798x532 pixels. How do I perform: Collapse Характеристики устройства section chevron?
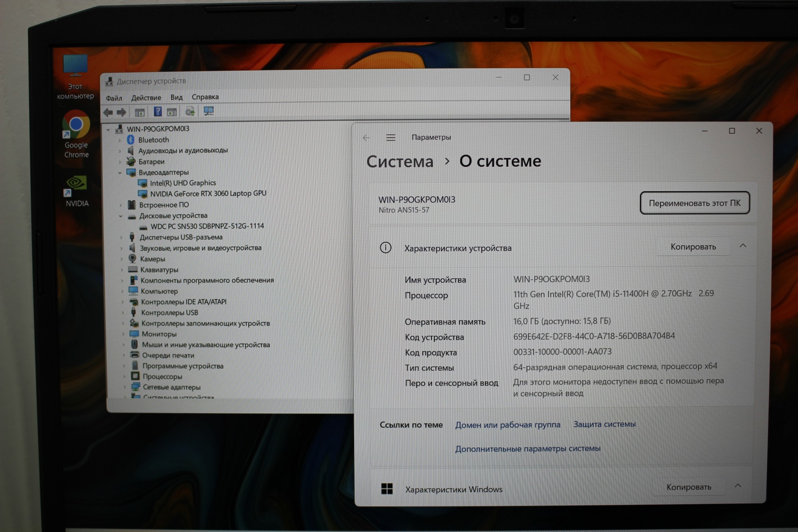coord(743,246)
